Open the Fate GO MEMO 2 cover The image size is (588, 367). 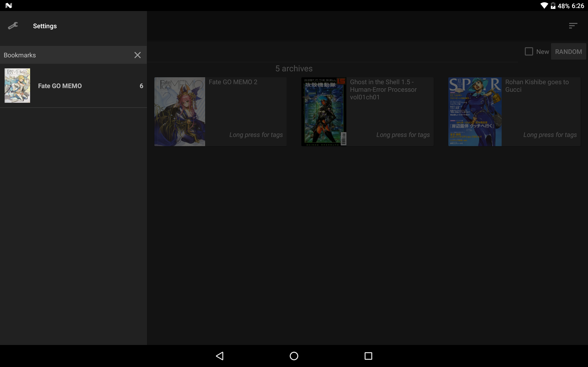180,112
